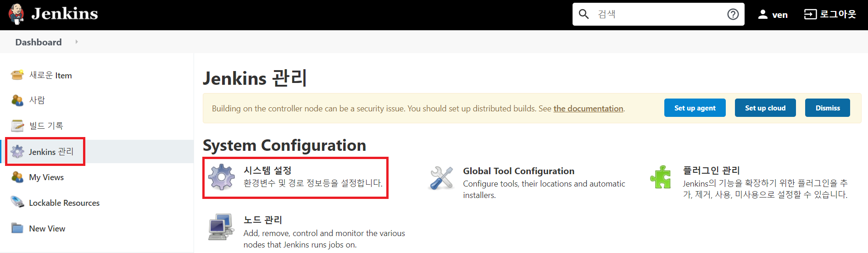The width and height of the screenshot is (868, 253).
Task: Click the 'Jenkins 관리' page heading
Action: [255, 78]
